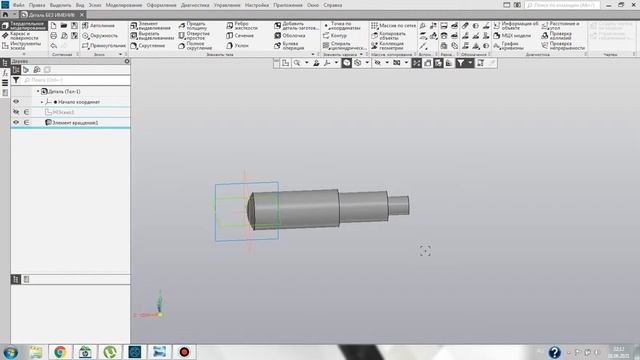
Task: Select Твердотельное моделирование toolset
Action: [x=24, y=26]
